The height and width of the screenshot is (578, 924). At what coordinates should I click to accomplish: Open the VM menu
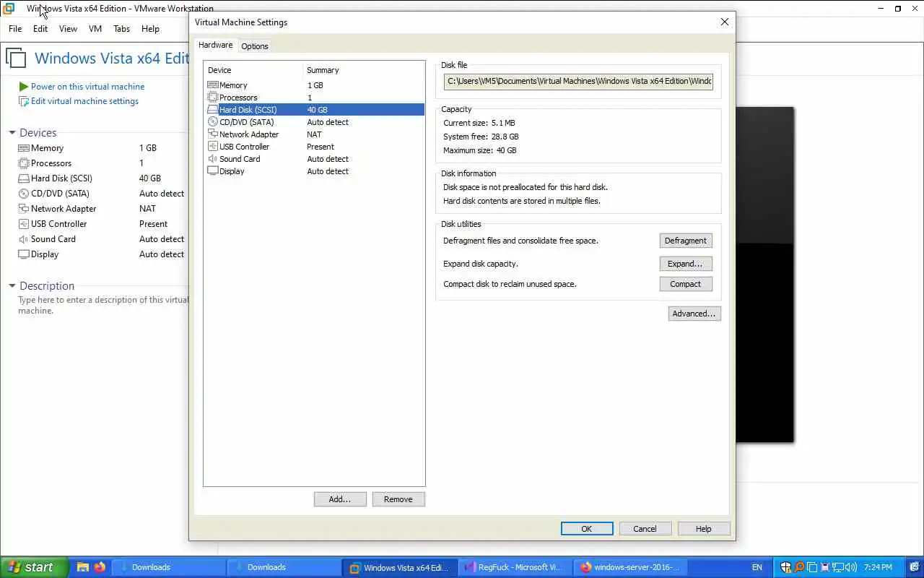(x=95, y=29)
